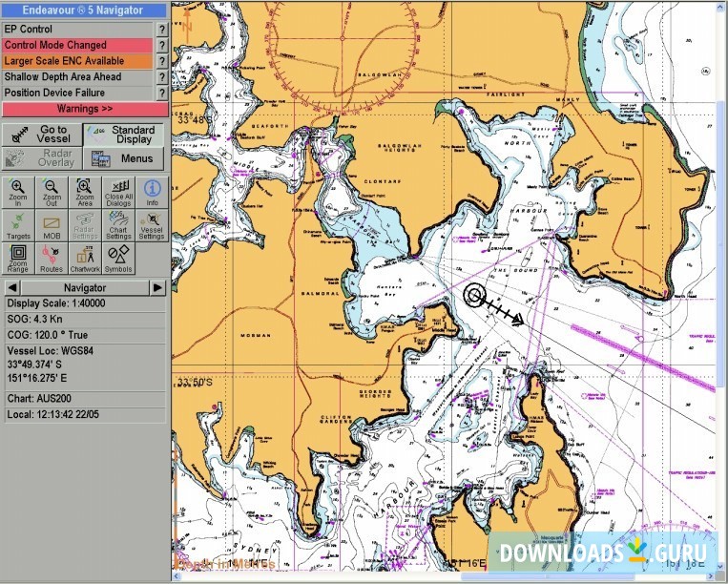
Task: Click the Navigator panel title
Action: coord(85,288)
